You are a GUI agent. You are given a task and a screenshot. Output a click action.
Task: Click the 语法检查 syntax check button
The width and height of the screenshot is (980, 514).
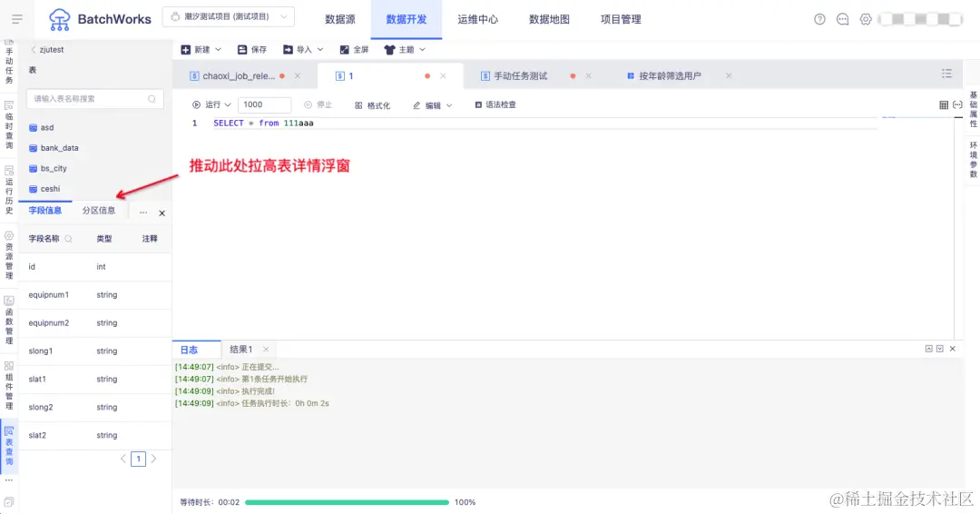click(x=495, y=105)
